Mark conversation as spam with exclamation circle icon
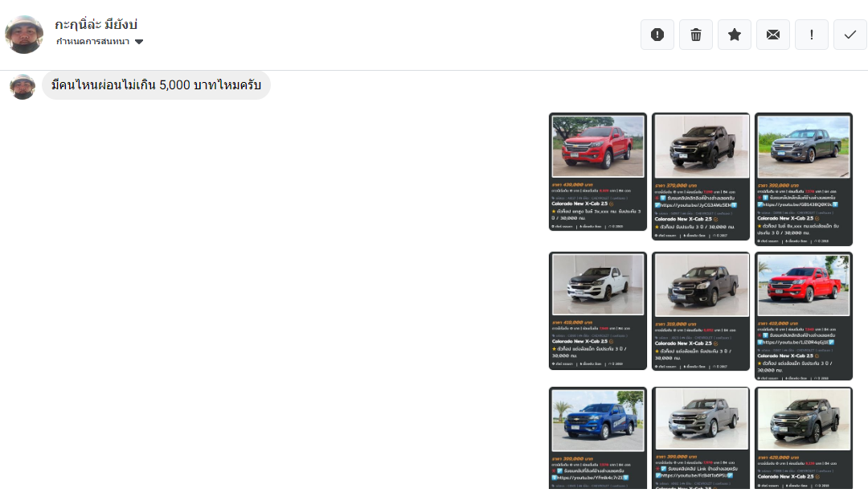The image size is (868, 493). click(x=657, y=35)
